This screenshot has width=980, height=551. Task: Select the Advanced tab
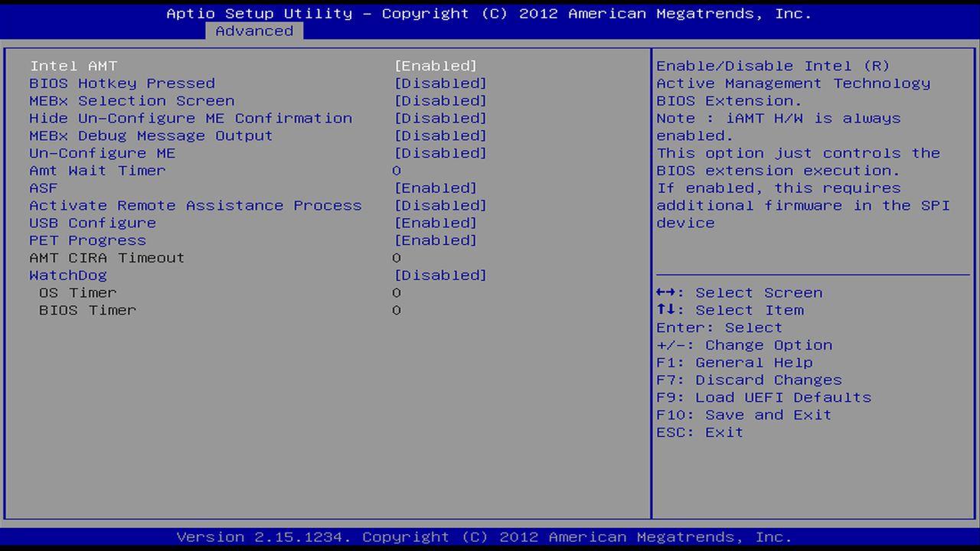tap(254, 31)
